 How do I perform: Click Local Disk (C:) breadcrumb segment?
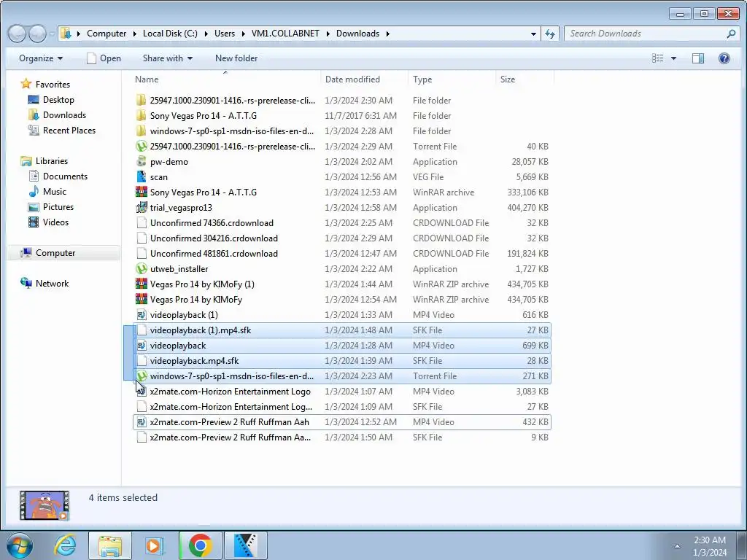point(170,34)
